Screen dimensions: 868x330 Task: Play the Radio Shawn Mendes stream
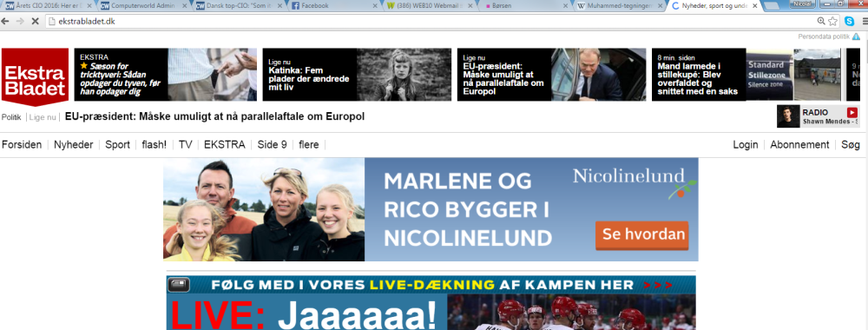[852, 112]
